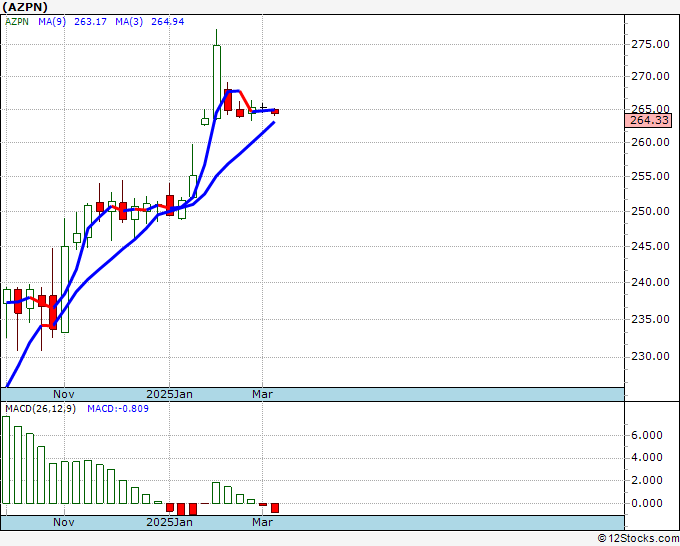Click the 260.00 price axis label
This screenshot has height=546, width=680.
[650, 142]
